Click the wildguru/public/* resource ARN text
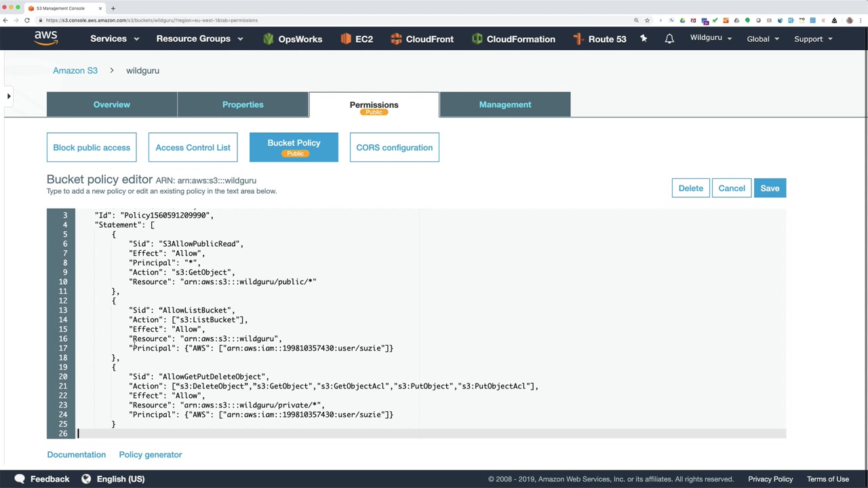This screenshot has height=488, width=868. 248,281
